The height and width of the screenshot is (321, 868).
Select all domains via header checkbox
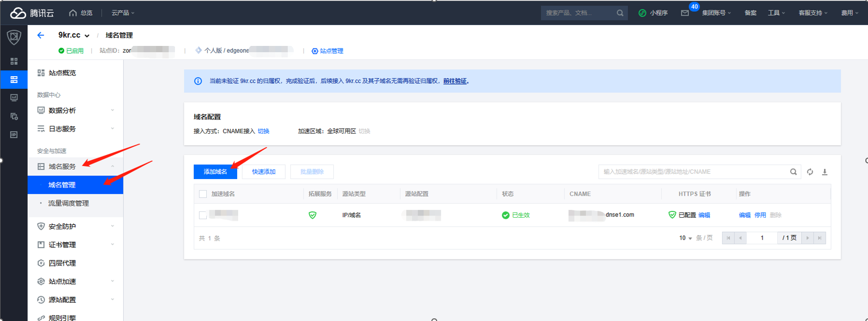203,194
